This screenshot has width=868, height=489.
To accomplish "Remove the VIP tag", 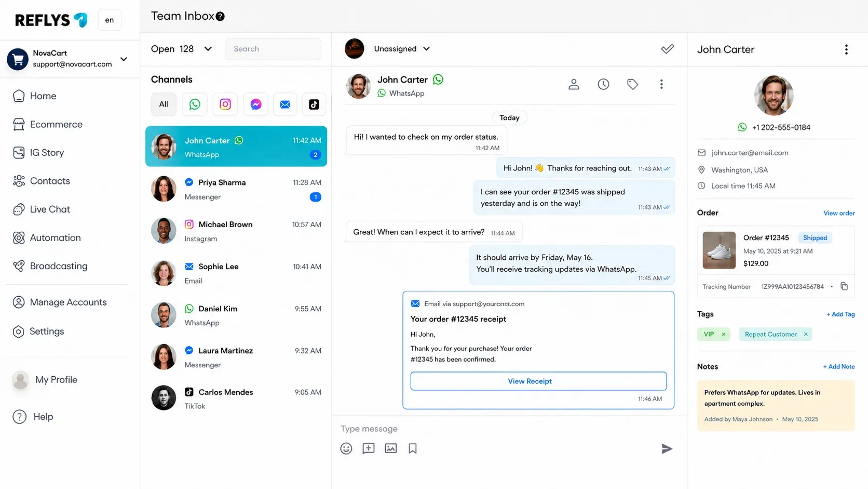I will point(723,334).
